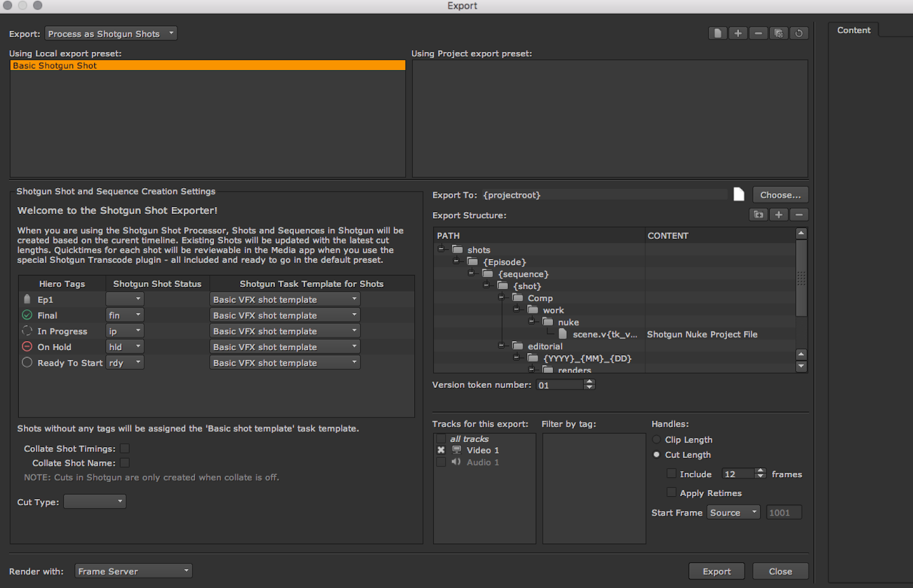Image resolution: width=913 pixels, height=588 pixels.
Task: Add an item with Export Structure plus button
Action: coord(779,214)
